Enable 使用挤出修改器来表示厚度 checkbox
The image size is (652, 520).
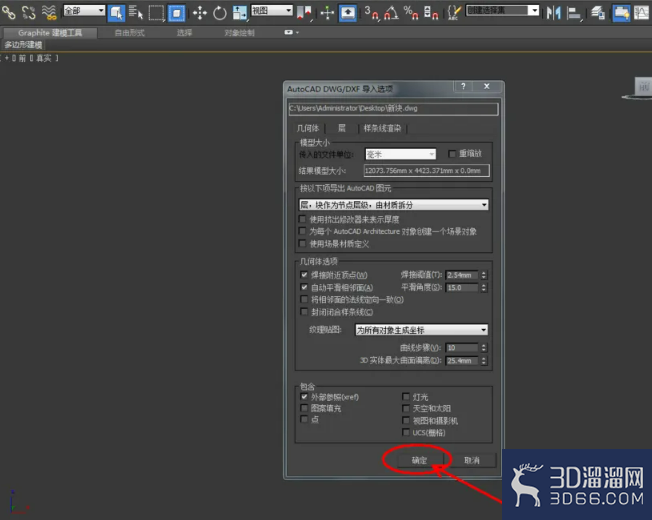pos(302,219)
